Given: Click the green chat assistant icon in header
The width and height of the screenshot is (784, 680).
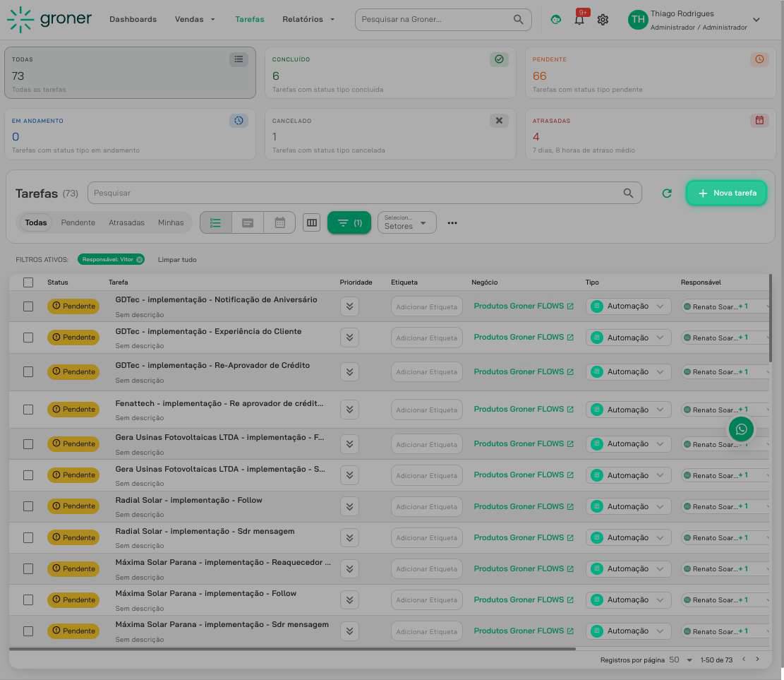Looking at the screenshot, I should click(555, 20).
